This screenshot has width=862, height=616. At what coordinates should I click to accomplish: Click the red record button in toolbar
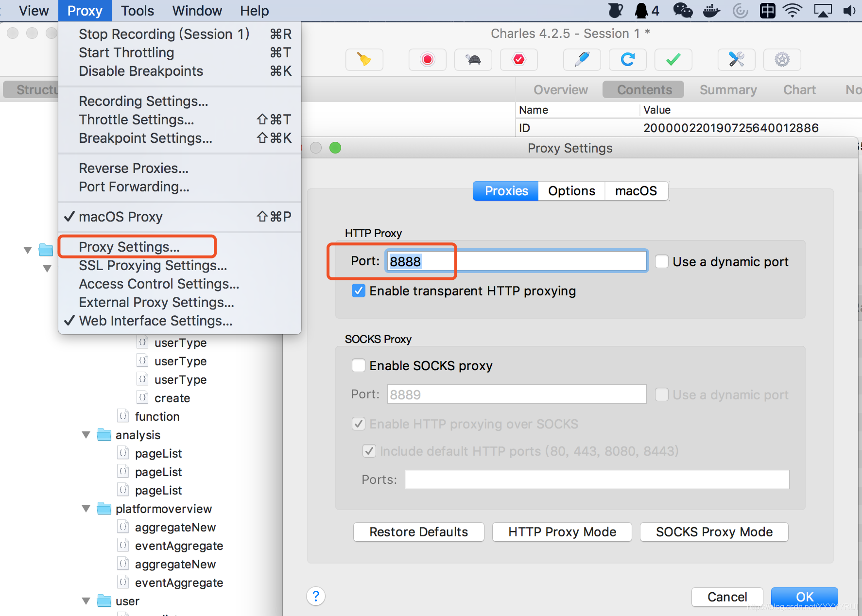pyautogui.click(x=427, y=60)
